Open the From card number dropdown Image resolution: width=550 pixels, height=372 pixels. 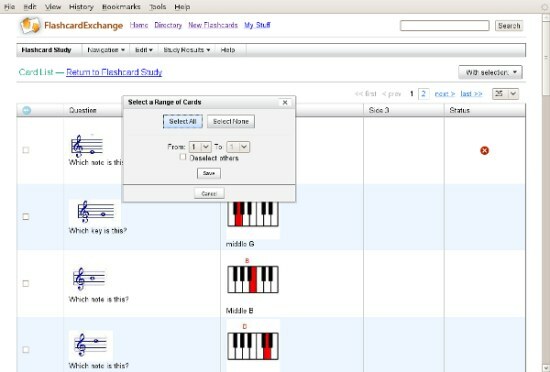click(x=200, y=147)
